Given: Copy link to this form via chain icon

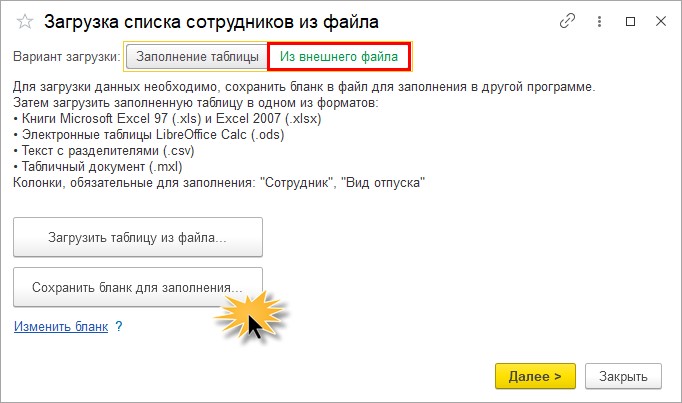Looking at the screenshot, I should (x=567, y=21).
